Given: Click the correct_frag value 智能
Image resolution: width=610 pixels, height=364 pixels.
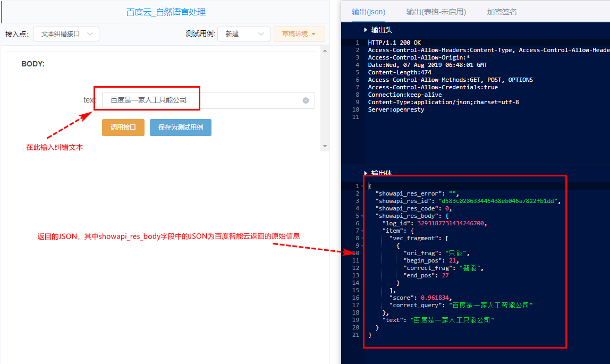Looking at the screenshot, I should 470,268.
